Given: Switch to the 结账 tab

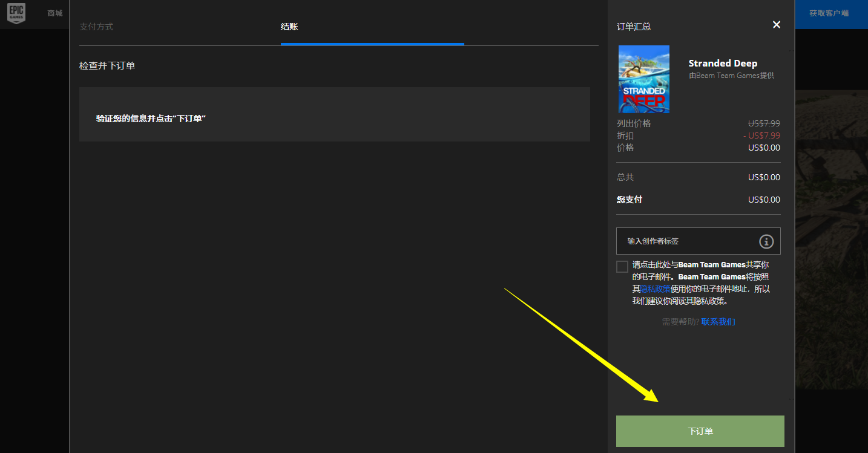Looking at the screenshot, I should pos(289,27).
